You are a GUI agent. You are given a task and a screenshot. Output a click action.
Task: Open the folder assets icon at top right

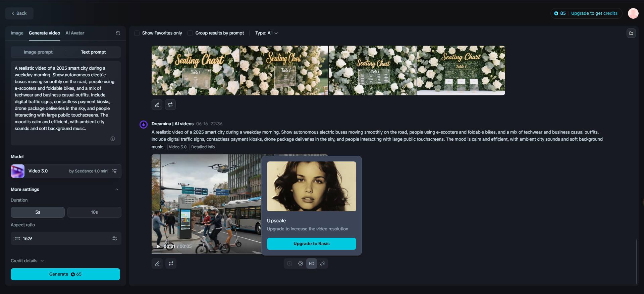tap(631, 33)
